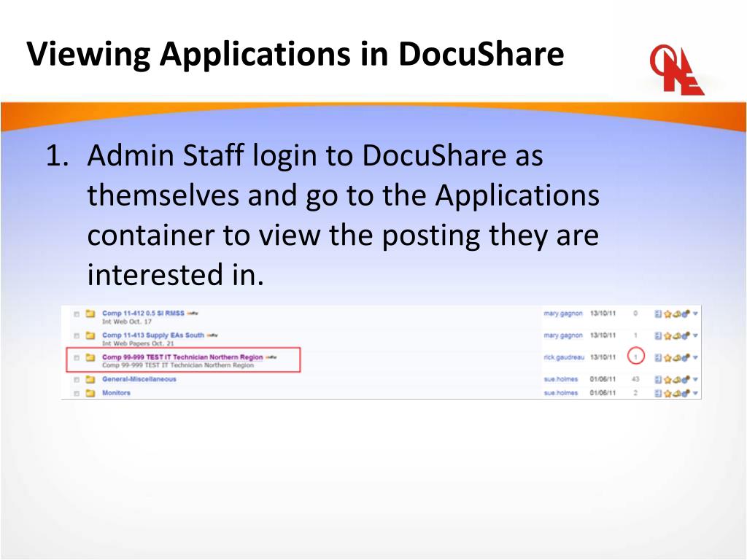Viewport: 747px width, 560px height.
Task: Click info icon after Comp 11-412 0.5 SI RMSS
Action: point(193,314)
